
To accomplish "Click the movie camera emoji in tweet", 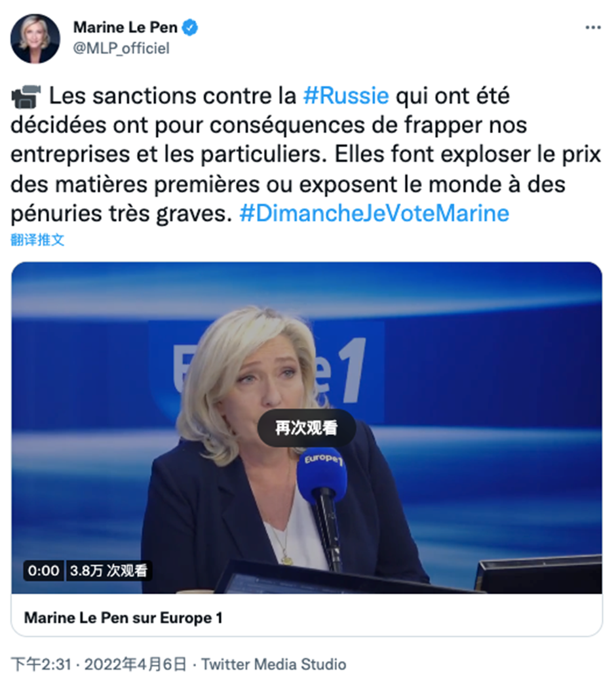I will click(26, 96).
